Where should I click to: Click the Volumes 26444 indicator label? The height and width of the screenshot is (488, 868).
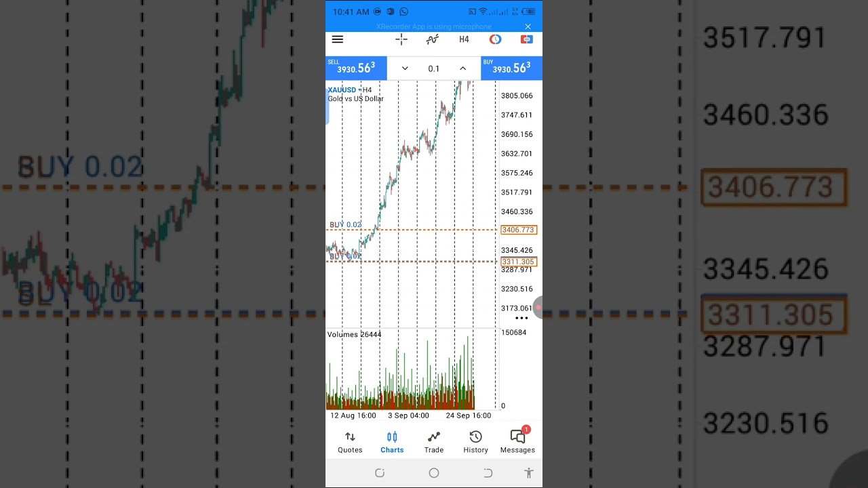pos(354,334)
